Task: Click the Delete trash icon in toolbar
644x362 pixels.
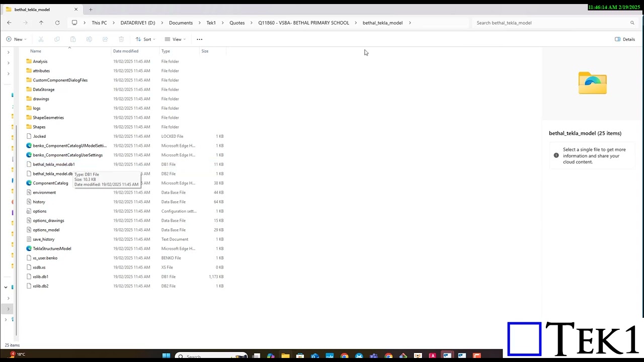Action: tap(121, 39)
